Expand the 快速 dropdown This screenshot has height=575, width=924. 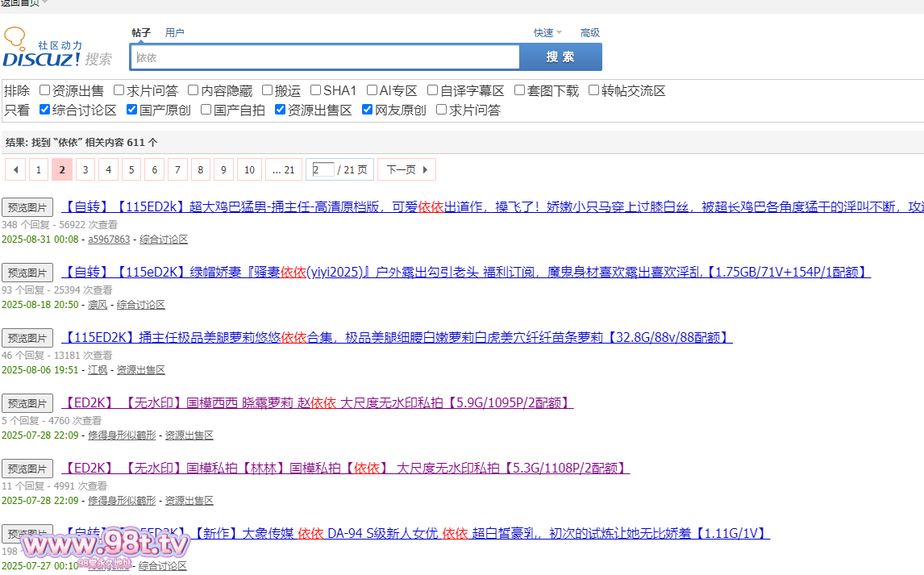coord(547,33)
